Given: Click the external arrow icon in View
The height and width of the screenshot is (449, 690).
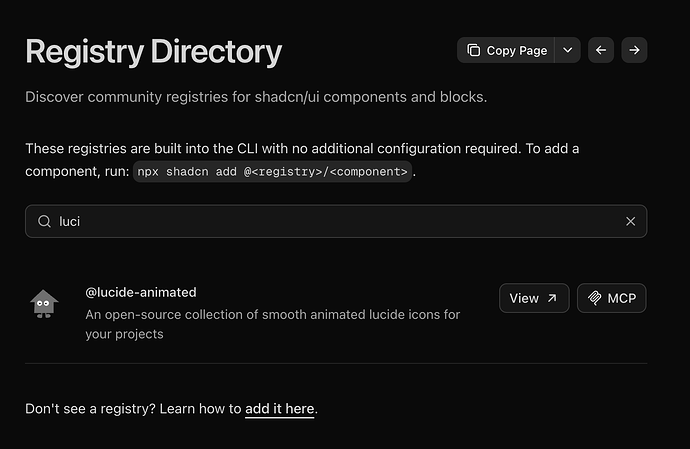Looking at the screenshot, I should coord(552,298).
